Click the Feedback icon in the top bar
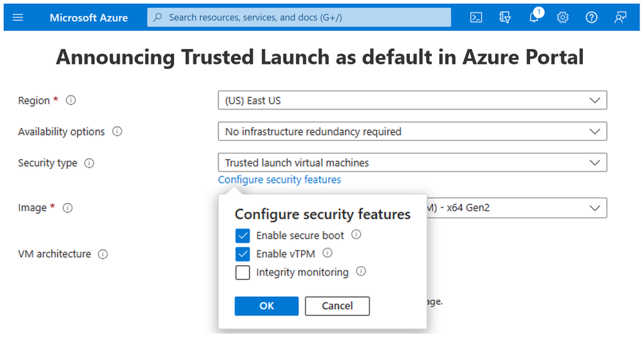Image resolution: width=644 pixels, height=342 pixels. click(620, 17)
